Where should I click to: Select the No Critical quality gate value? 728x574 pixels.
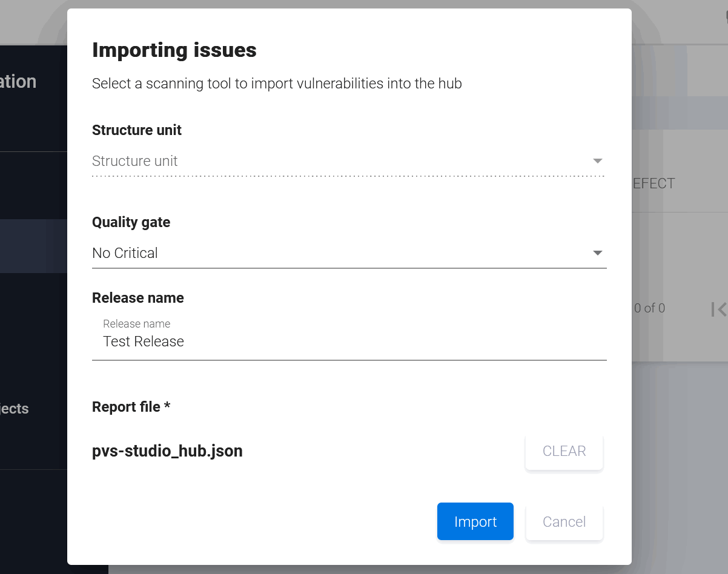click(125, 253)
